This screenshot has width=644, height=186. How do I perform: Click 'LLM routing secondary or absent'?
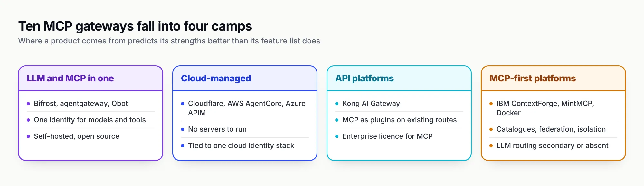[x=553, y=146]
